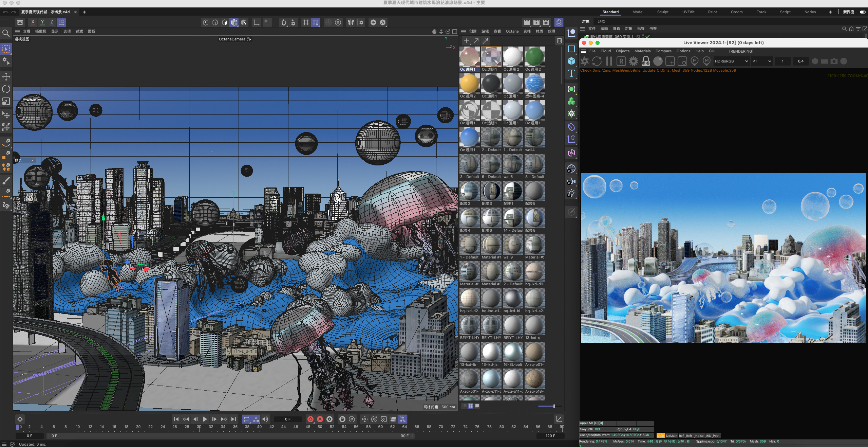Select the blue wave pattern material swatch
Image resolution: width=868 pixels, height=447 pixels.
[534, 84]
